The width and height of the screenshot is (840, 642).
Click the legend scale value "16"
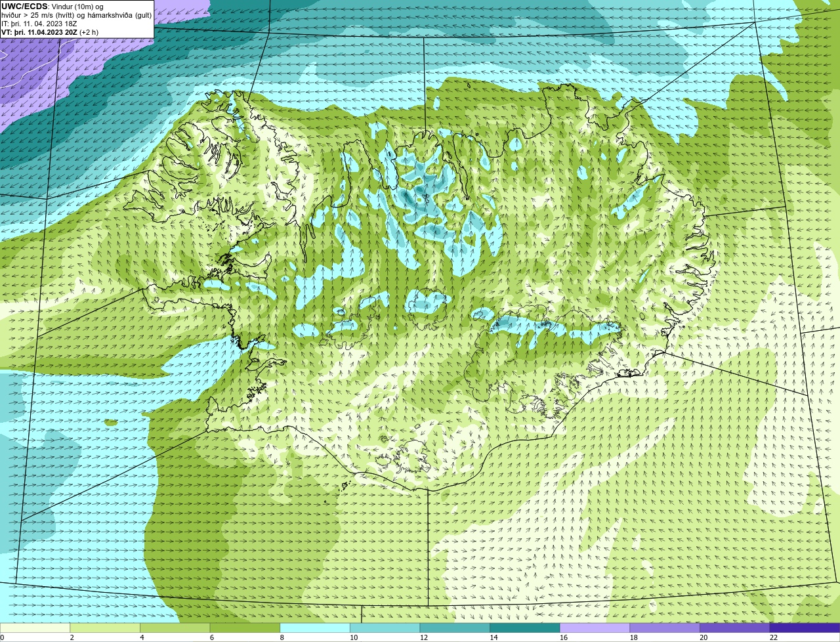[x=564, y=637]
